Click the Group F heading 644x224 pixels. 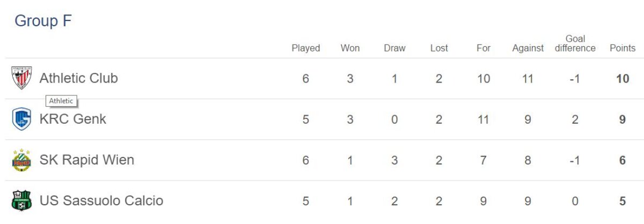pos(43,21)
